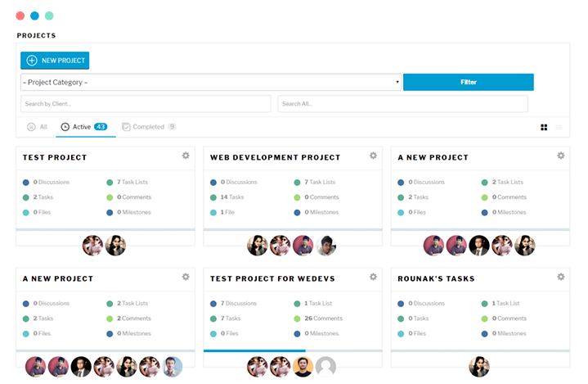This screenshot has height=384, width=588.
Task: Click the red window dot
Action: tap(20, 16)
